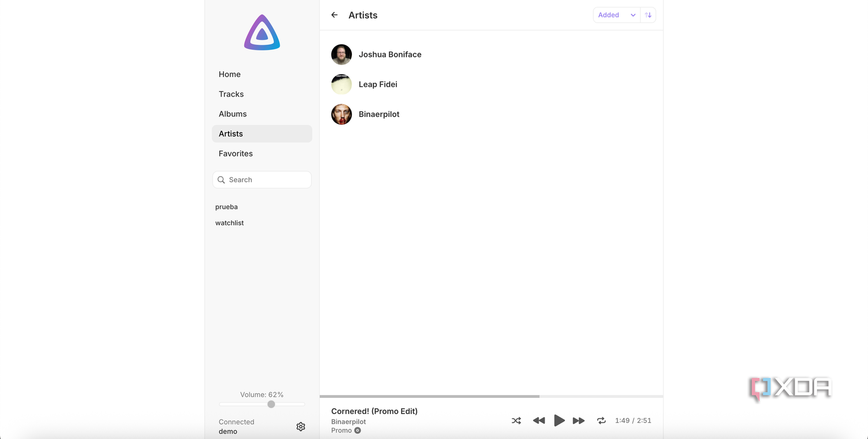Play the current track
868x439 pixels.
point(559,420)
